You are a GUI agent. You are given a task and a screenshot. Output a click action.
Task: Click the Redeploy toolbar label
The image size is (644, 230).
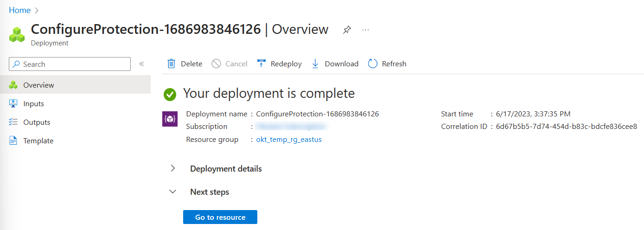(286, 64)
